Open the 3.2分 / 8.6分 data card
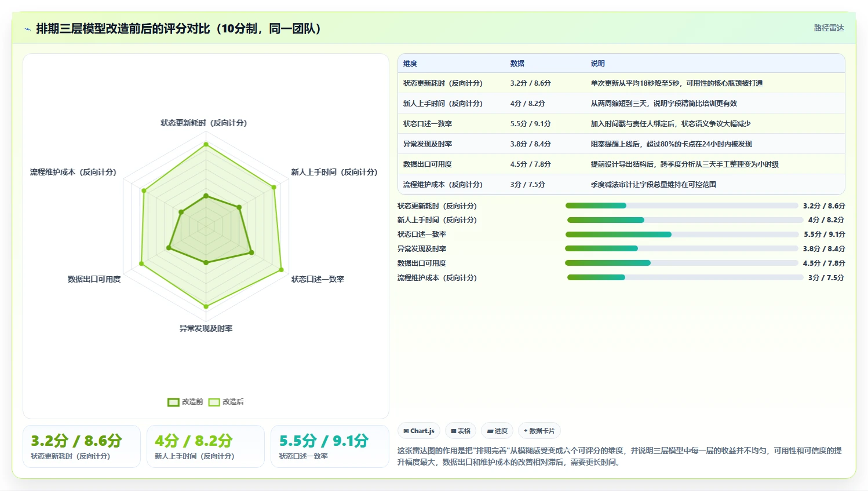 [x=82, y=446]
